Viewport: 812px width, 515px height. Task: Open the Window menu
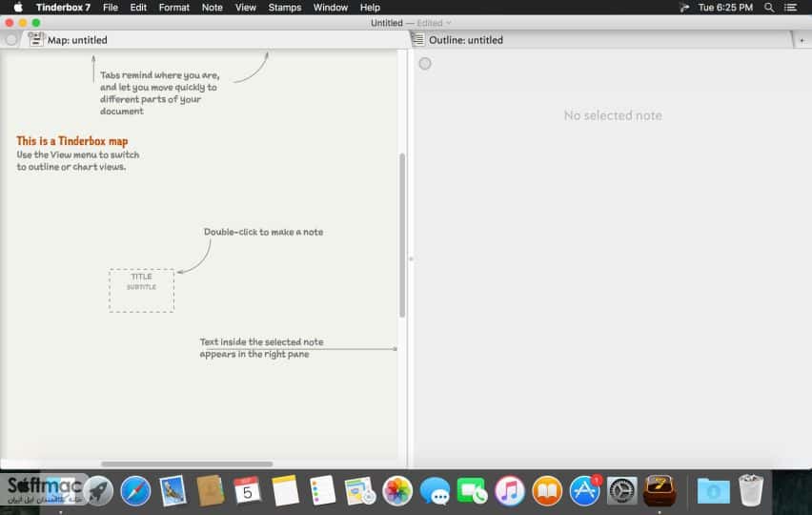pos(331,8)
